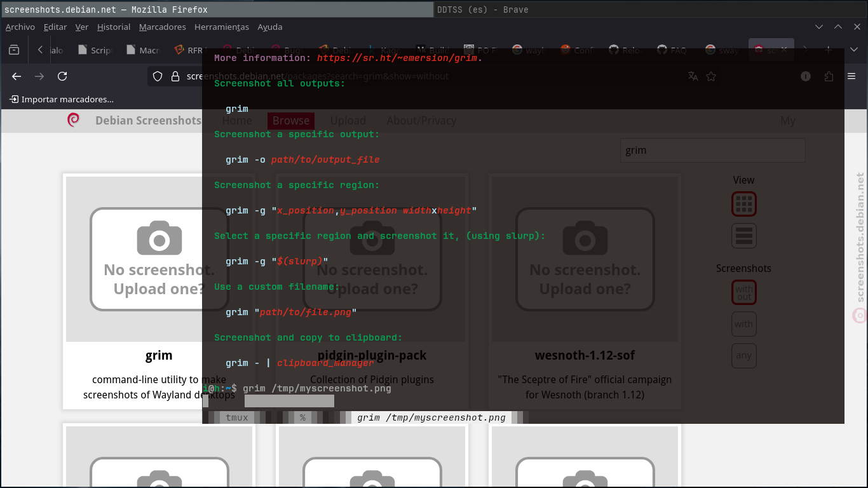868x488 pixels.
Task: Open the Ver menu
Action: (82, 27)
